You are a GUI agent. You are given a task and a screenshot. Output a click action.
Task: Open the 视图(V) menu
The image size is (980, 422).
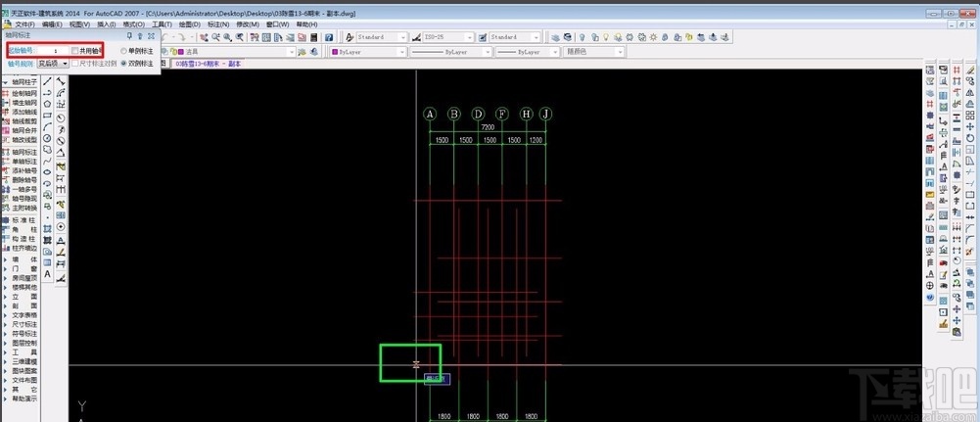pos(79,24)
